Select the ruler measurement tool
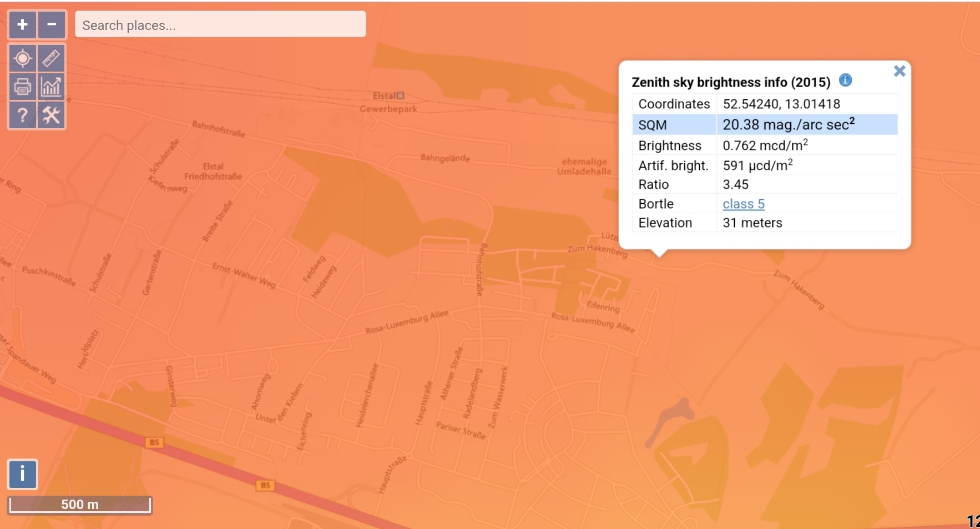The width and height of the screenshot is (980, 529). click(51, 58)
